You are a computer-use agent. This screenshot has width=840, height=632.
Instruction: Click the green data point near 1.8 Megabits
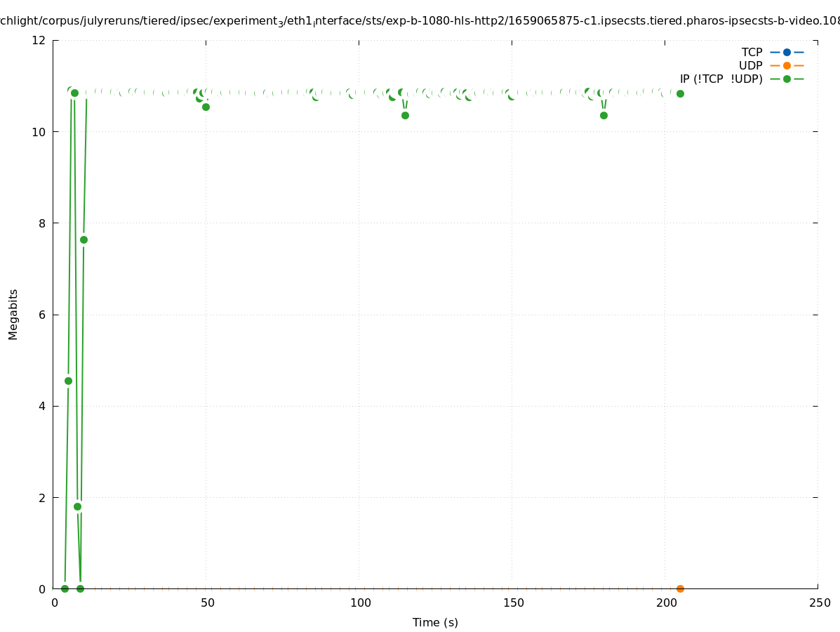(x=77, y=506)
